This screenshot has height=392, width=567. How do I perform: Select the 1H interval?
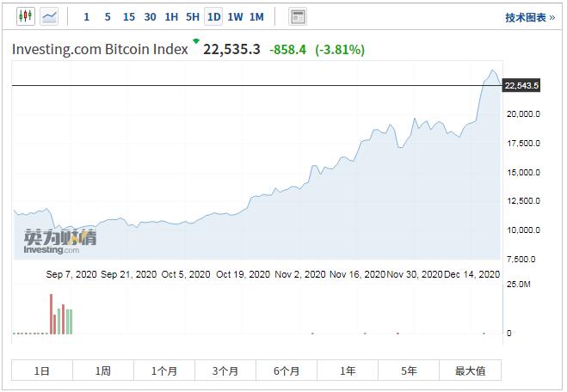(171, 17)
